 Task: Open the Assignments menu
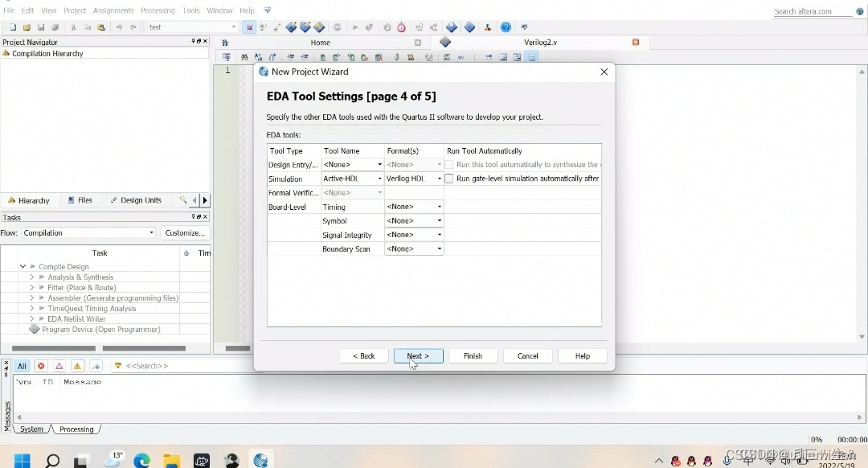coord(113,10)
